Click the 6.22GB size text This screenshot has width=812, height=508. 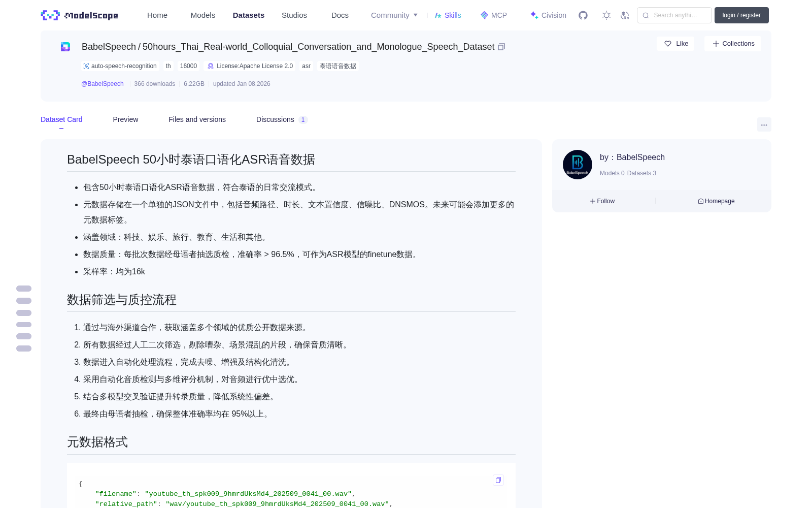click(x=194, y=84)
